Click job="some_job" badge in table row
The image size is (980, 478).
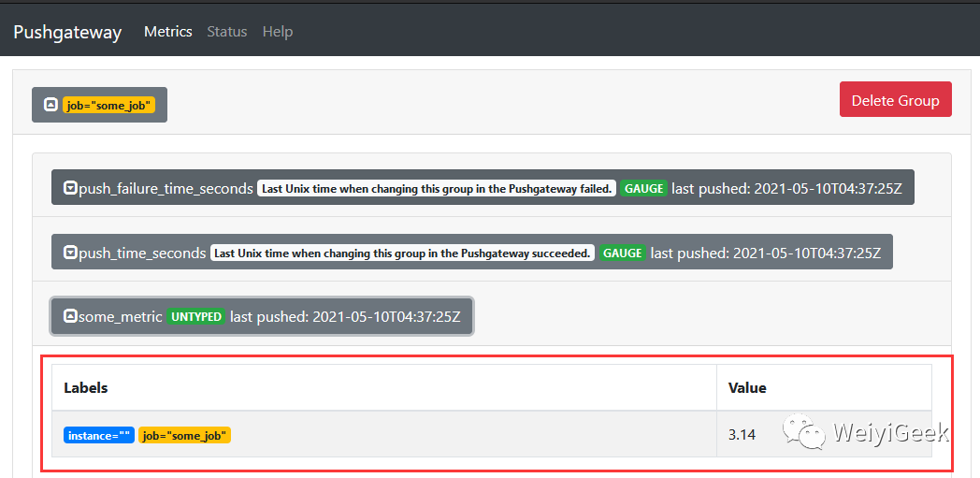[x=184, y=436]
